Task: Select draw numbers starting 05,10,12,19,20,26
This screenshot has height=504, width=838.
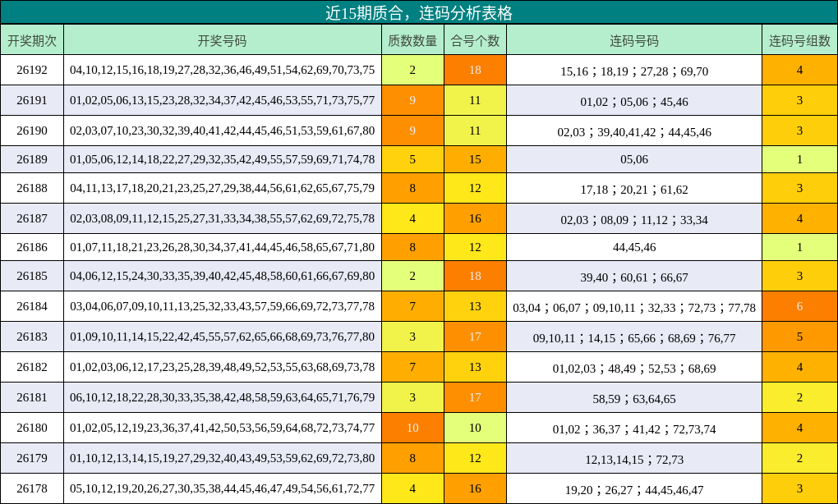Action: [223, 489]
